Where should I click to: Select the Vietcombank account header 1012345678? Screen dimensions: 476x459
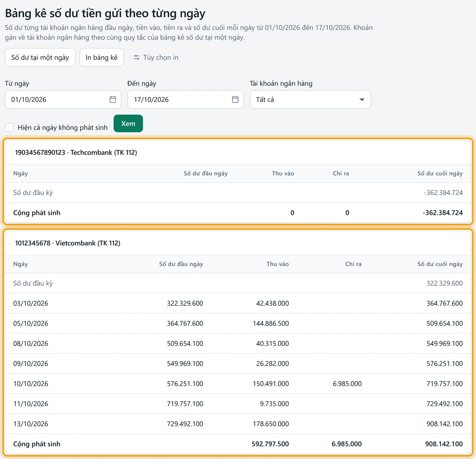[x=68, y=243]
